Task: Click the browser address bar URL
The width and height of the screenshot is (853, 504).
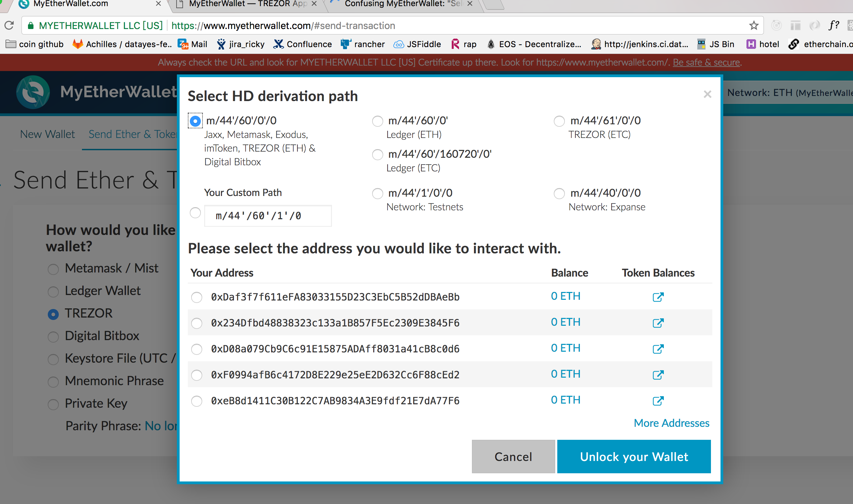Action: (x=283, y=26)
